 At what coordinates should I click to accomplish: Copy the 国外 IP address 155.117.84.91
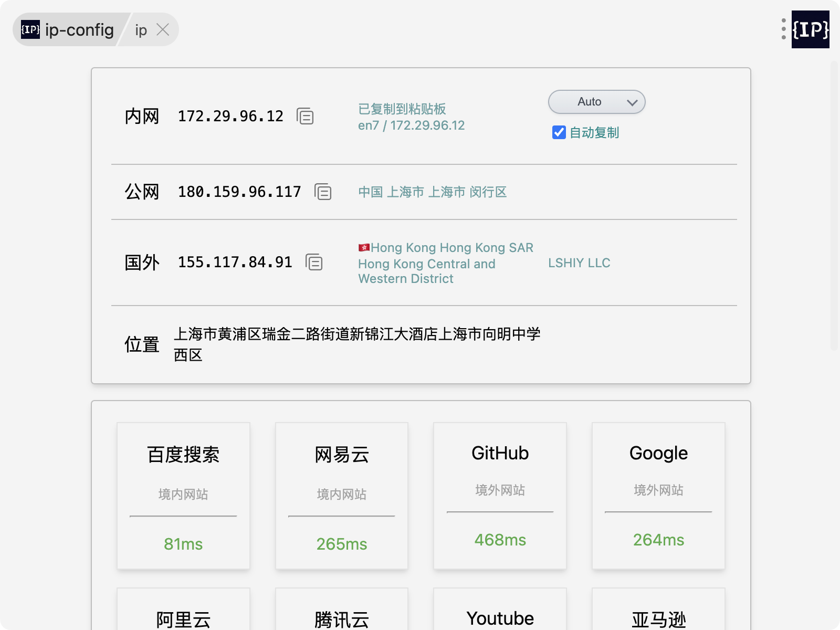click(314, 262)
